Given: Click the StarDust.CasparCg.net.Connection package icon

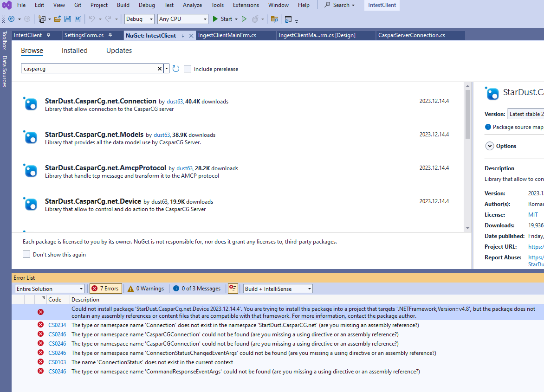Looking at the screenshot, I should point(30,103).
